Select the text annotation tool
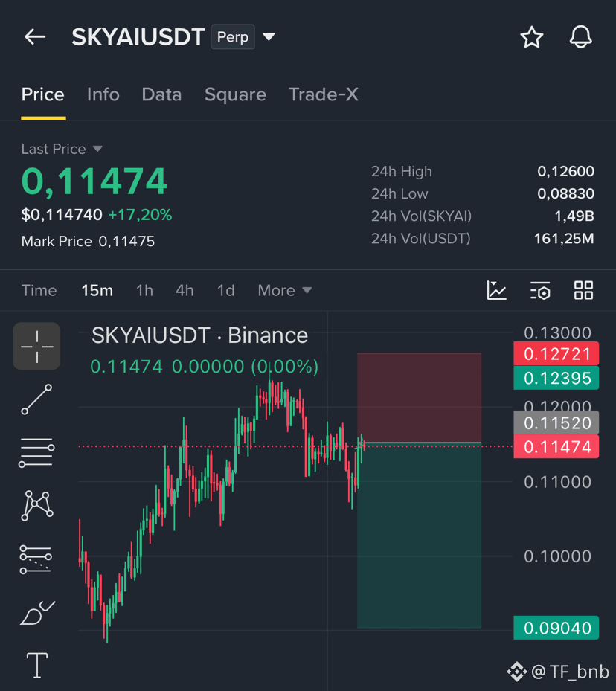This screenshot has width=616, height=691. coord(37,665)
